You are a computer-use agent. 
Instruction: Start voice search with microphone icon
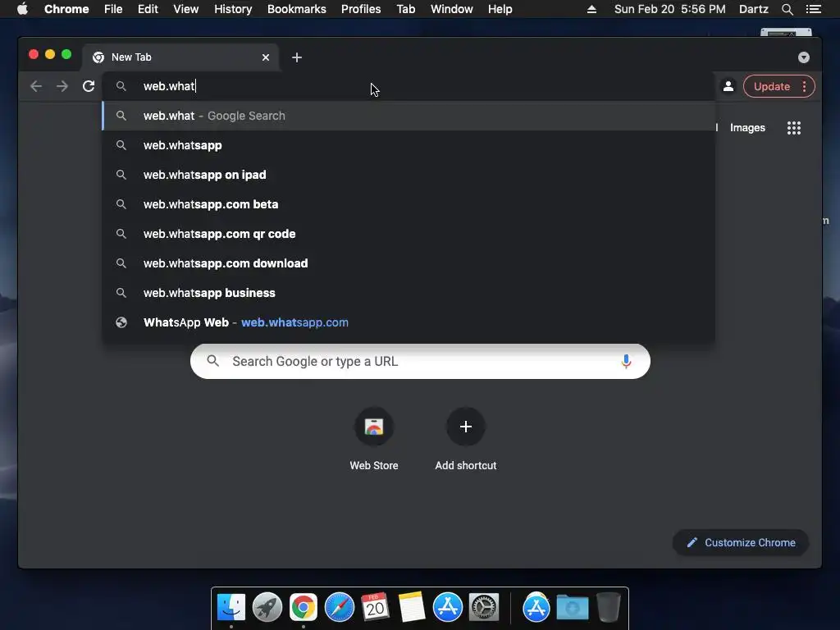click(x=626, y=362)
